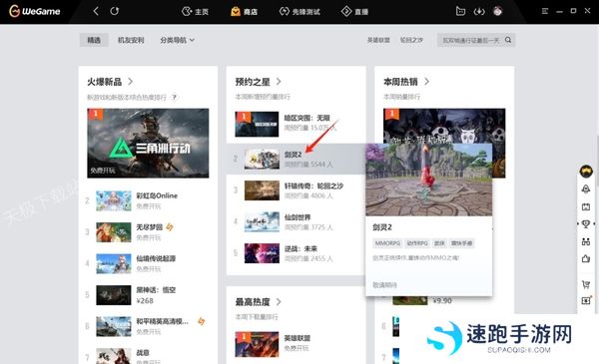Click the magnifier search icon

[x=508, y=40]
